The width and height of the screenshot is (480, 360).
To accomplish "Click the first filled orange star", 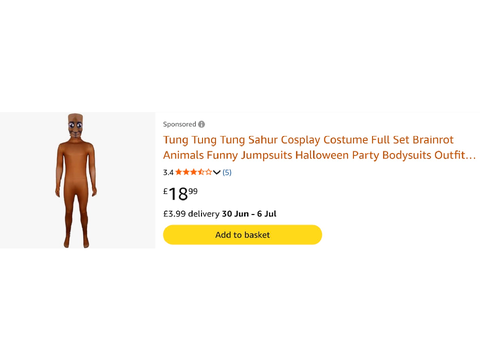I will pos(179,172).
